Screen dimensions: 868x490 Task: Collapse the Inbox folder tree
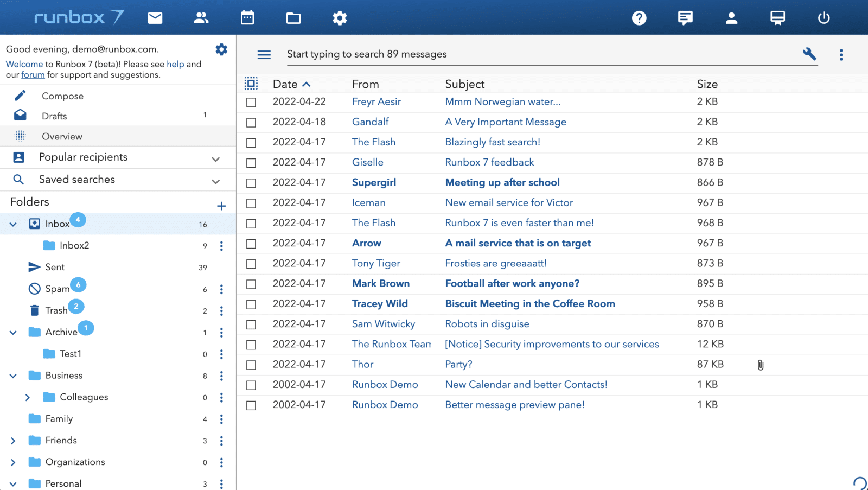[12, 224]
